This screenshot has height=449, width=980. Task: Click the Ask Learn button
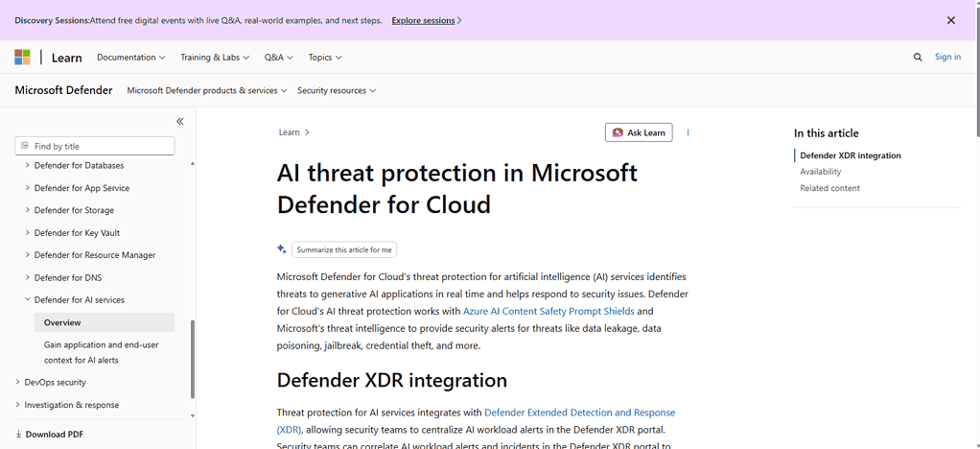pyautogui.click(x=639, y=132)
